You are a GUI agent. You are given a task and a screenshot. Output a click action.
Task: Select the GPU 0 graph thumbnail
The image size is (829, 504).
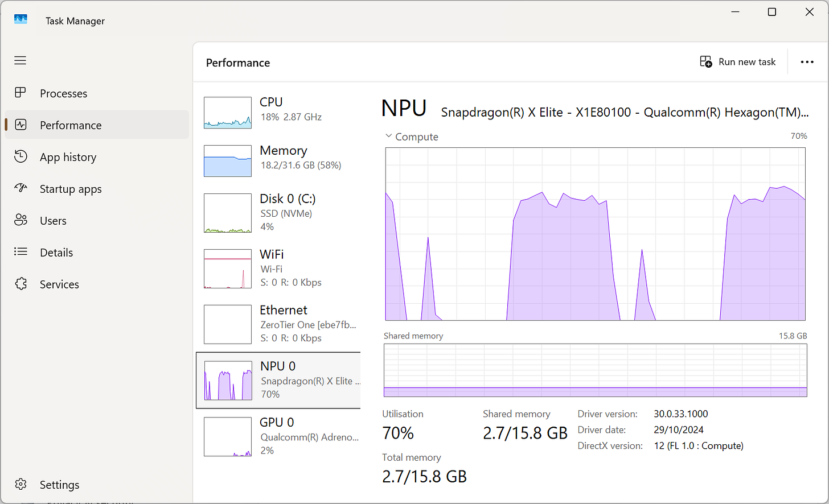228,437
